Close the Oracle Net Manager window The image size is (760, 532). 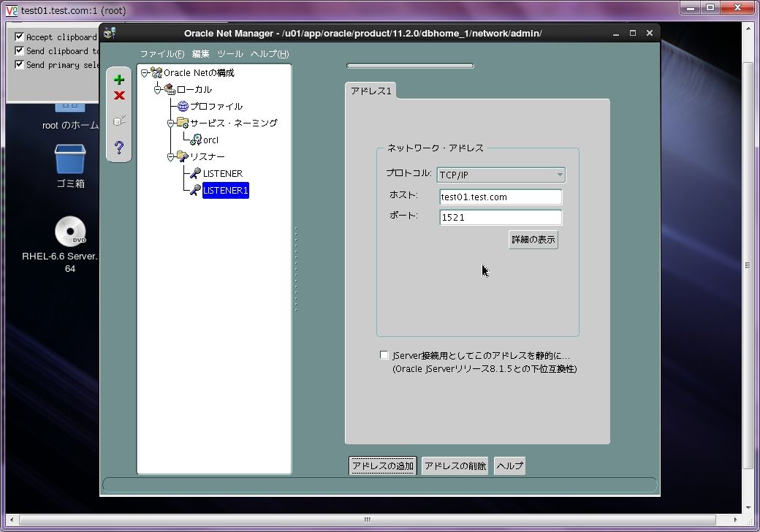click(x=650, y=33)
